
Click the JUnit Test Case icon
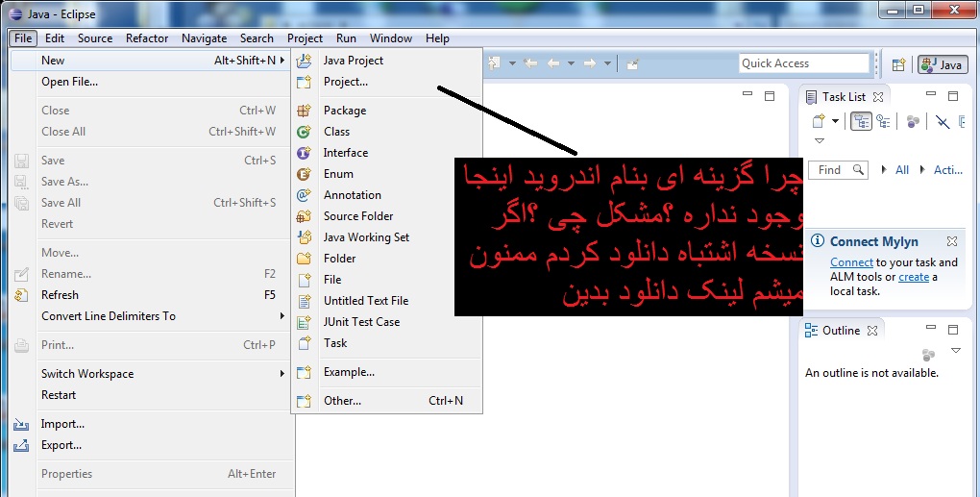click(305, 322)
